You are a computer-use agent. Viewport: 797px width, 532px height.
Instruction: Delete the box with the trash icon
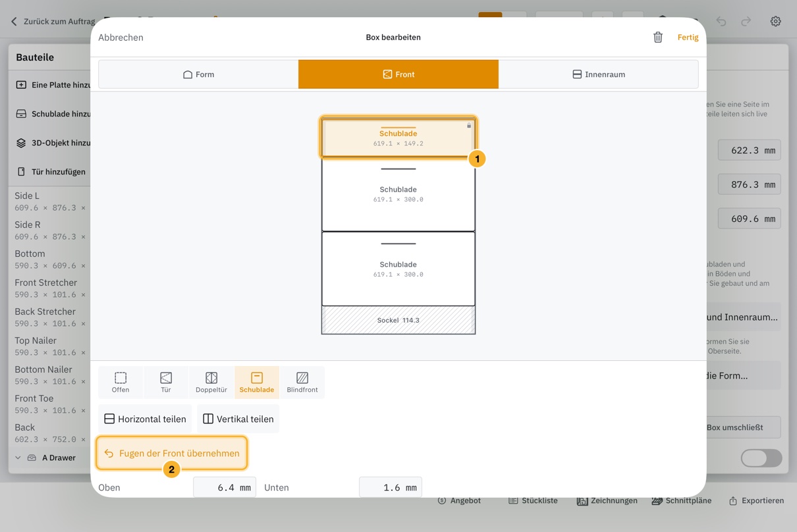[x=657, y=38]
